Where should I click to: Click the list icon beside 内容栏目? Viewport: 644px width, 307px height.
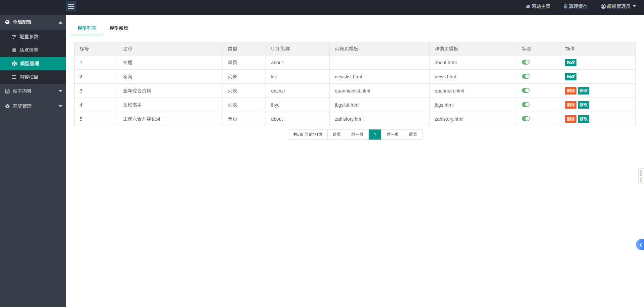coord(14,77)
